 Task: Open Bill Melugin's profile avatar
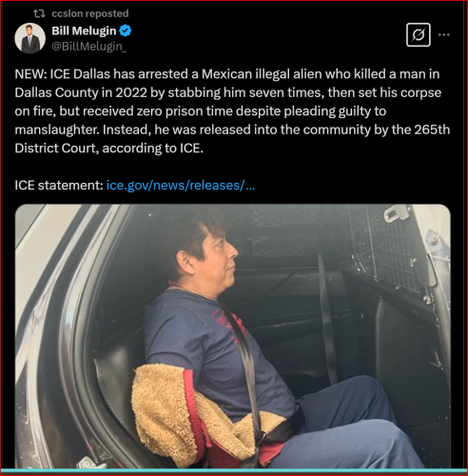29,38
